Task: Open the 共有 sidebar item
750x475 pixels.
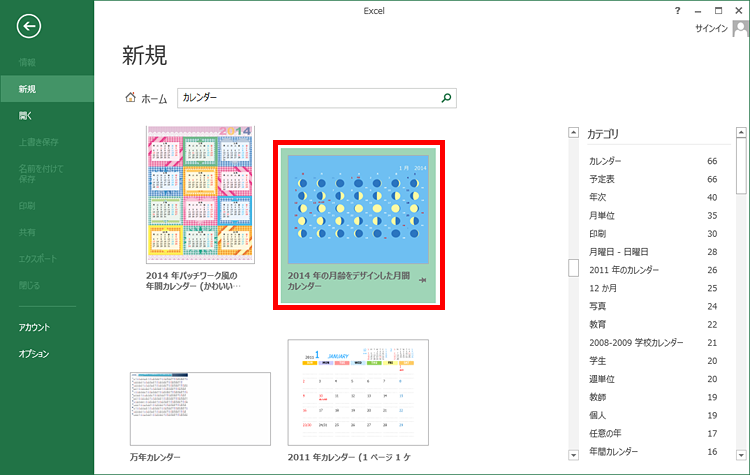Action: coord(27,232)
